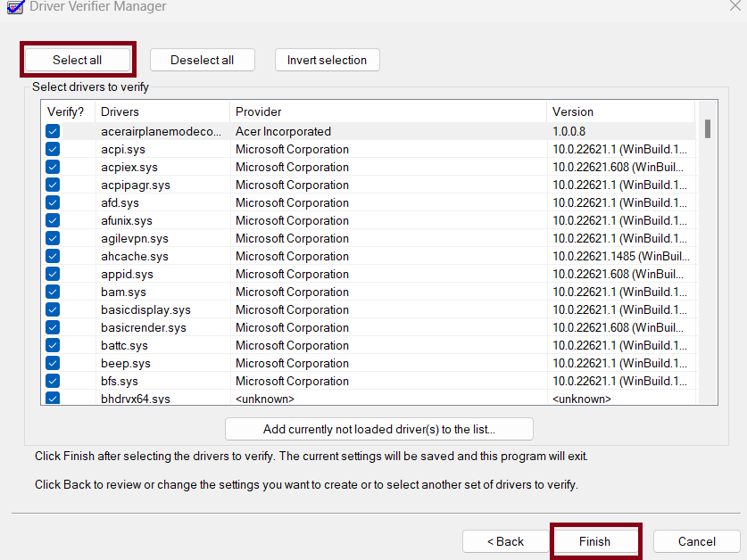Toggle checkbox for beep.sys driver
Image resolution: width=747 pixels, height=560 pixels.
53,363
